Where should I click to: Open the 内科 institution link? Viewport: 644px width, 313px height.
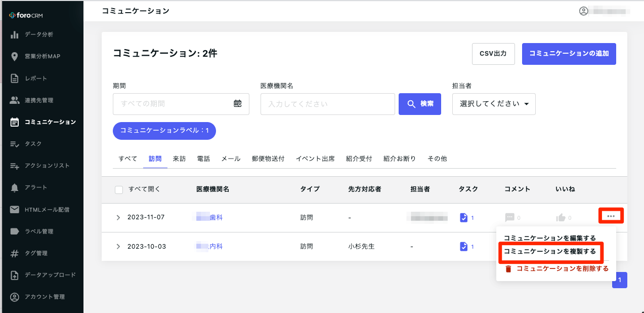(x=209, y=247)
